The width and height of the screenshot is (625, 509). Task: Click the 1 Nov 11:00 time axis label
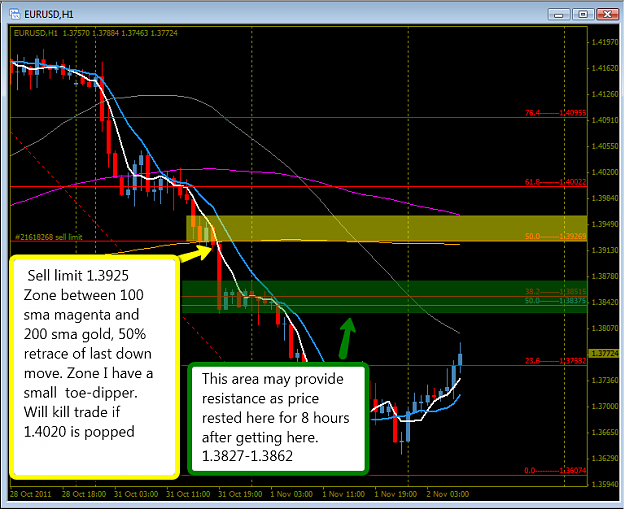tap(344, 494)
